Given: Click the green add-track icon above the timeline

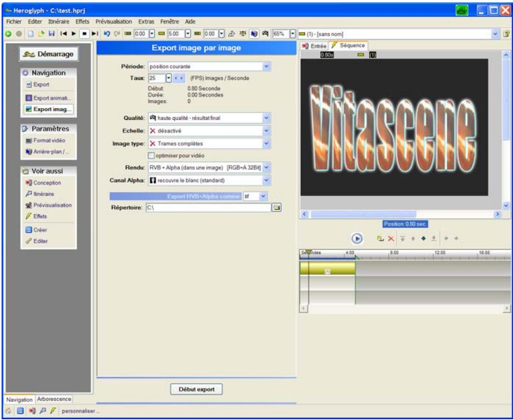Looking at the screenshot, I should [x=380, y=239].
